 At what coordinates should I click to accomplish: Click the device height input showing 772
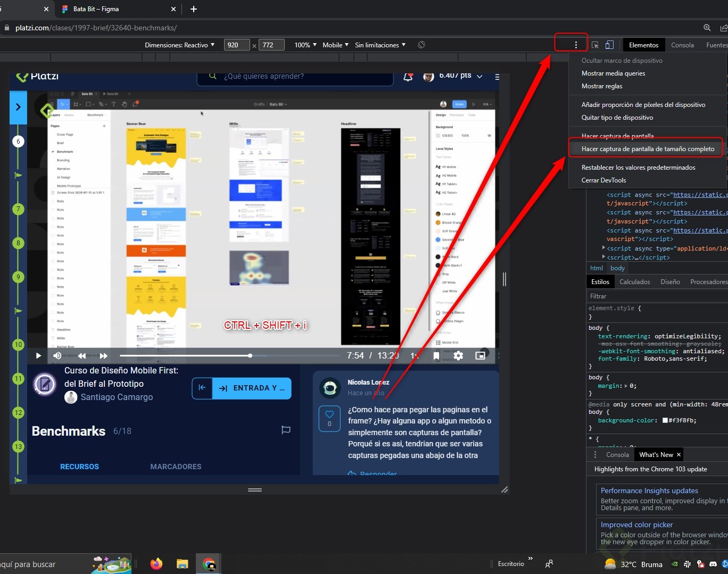[x=271, y=45]
